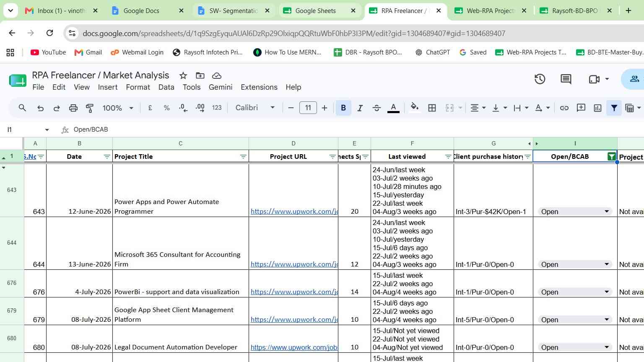The width and height of the screenshot is (644, 362).
Task: Click the print icon in toolbar
Action: click(73, 108)
